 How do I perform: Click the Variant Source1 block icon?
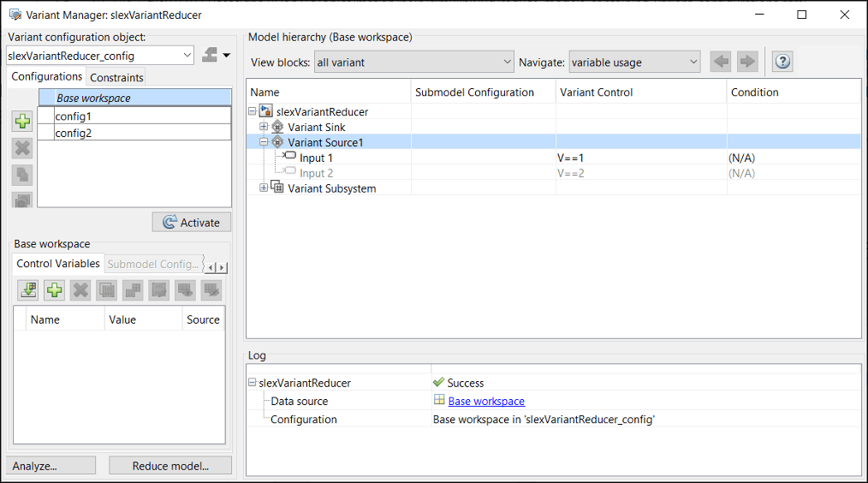[278, 142]
